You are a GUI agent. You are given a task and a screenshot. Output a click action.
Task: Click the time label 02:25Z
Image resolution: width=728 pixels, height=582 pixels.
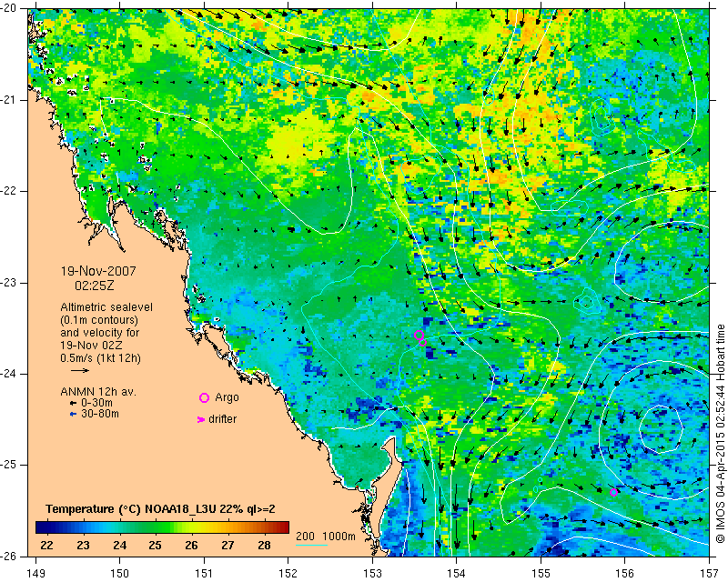pos(95,286)
